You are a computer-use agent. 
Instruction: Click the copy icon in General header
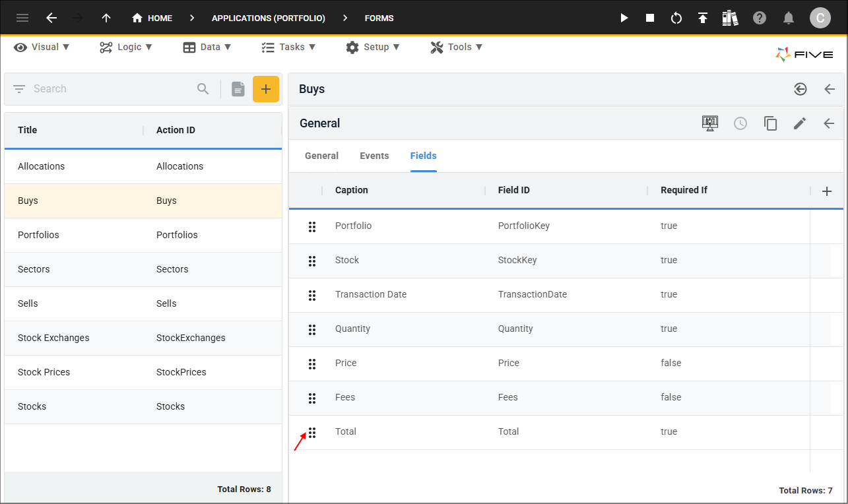tap(770, 123)
